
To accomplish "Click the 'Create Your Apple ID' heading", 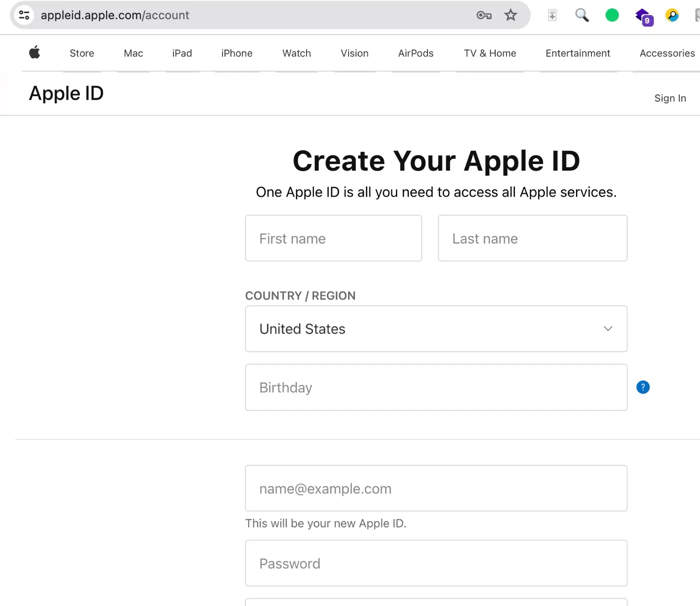I will (436, 161).
